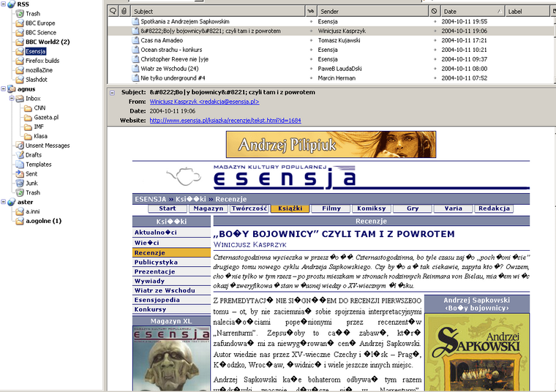Viewport: 556px width, 392px height.
Task: Click the Sent folder icon
Action: click(20, 173)
